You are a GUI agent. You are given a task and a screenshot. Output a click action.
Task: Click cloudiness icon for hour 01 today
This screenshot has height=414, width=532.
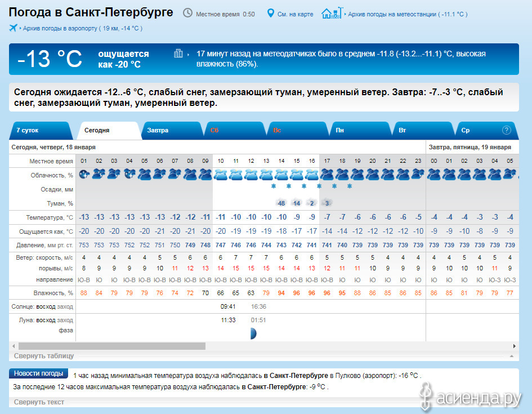click(84, 175)
